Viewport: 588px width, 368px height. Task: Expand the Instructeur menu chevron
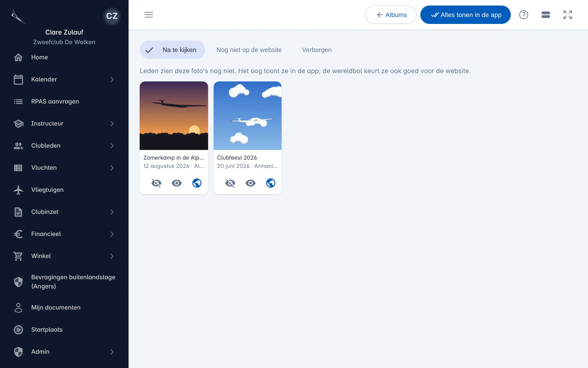coord(112,124)
